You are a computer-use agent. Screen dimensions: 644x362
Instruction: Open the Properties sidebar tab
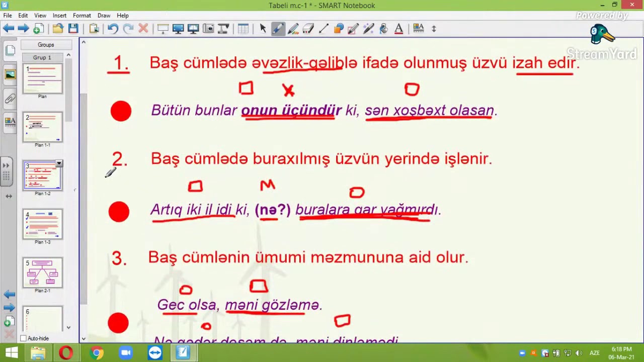(10, 122)
